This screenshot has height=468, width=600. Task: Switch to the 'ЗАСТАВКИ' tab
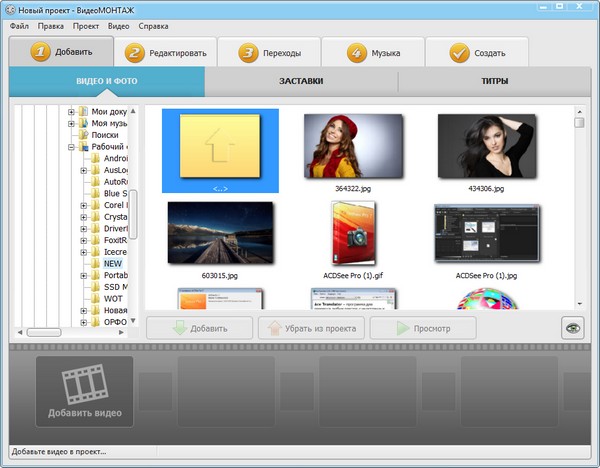pos(300,81)
